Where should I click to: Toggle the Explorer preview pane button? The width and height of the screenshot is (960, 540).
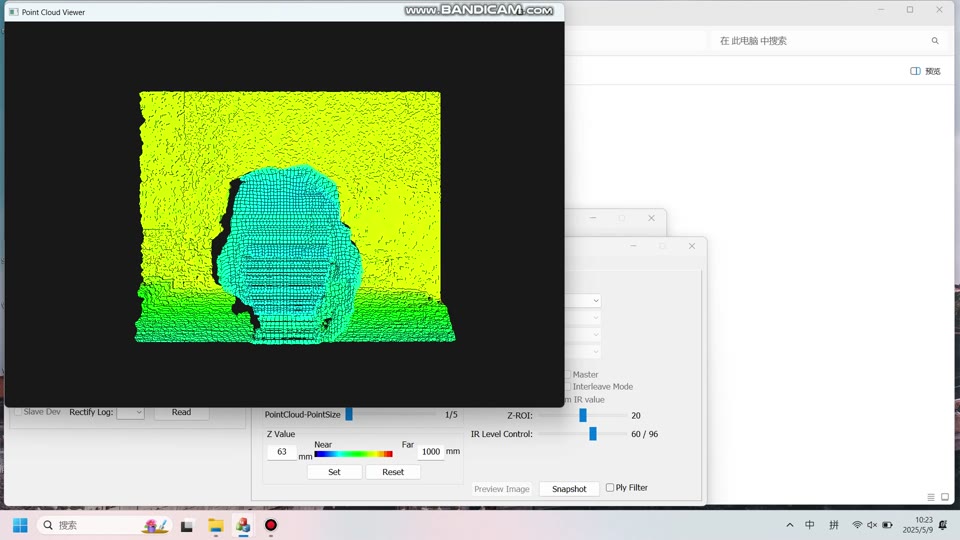[x=925, y=71]
